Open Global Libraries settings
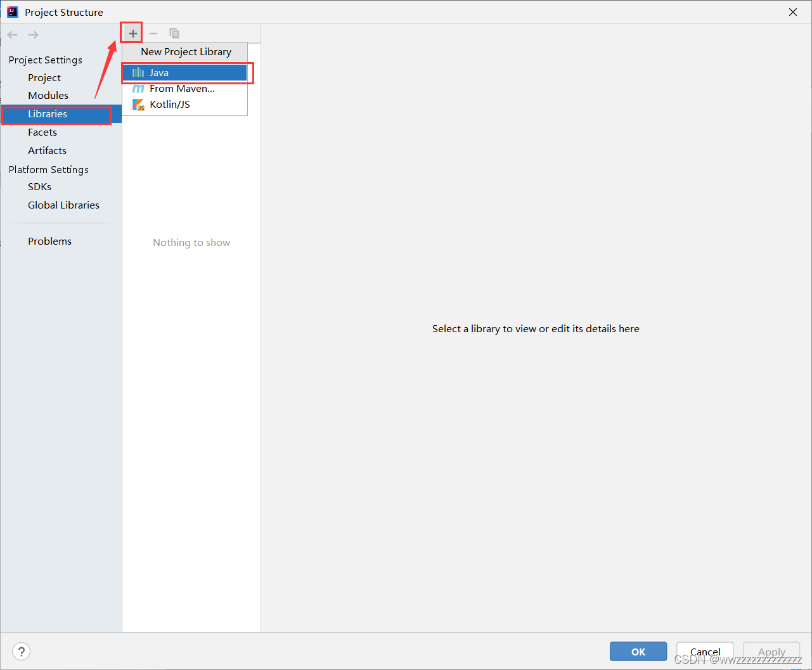Screen dimensions: 812x670 (63, 205)
